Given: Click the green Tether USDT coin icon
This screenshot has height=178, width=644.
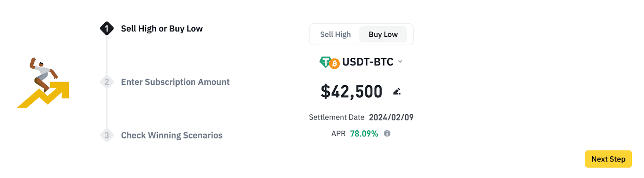Looking at the screenshot, I should tap(325, 61).
